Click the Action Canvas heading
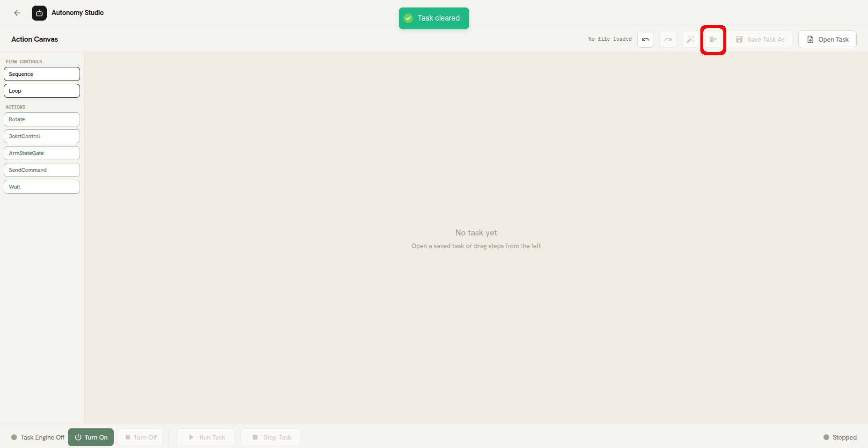The image size is (868, 448). 35,39
